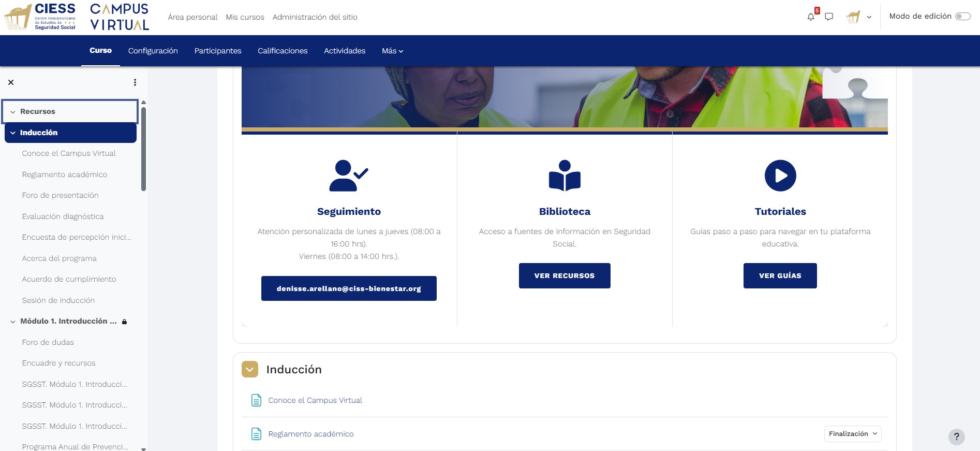Viewport: 980px width, 451px height.
Task: Open the messaging drawer speech bubble icon
Action: pos(829,17)
